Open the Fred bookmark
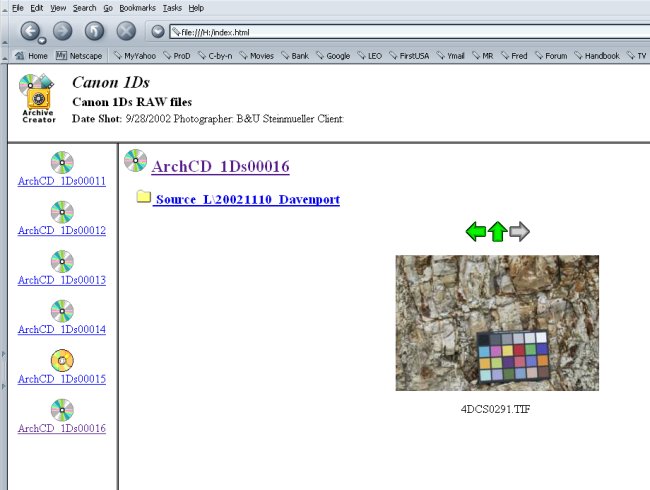Image resolution: width=650 pixels, height=490 pixels. point(514,56)
